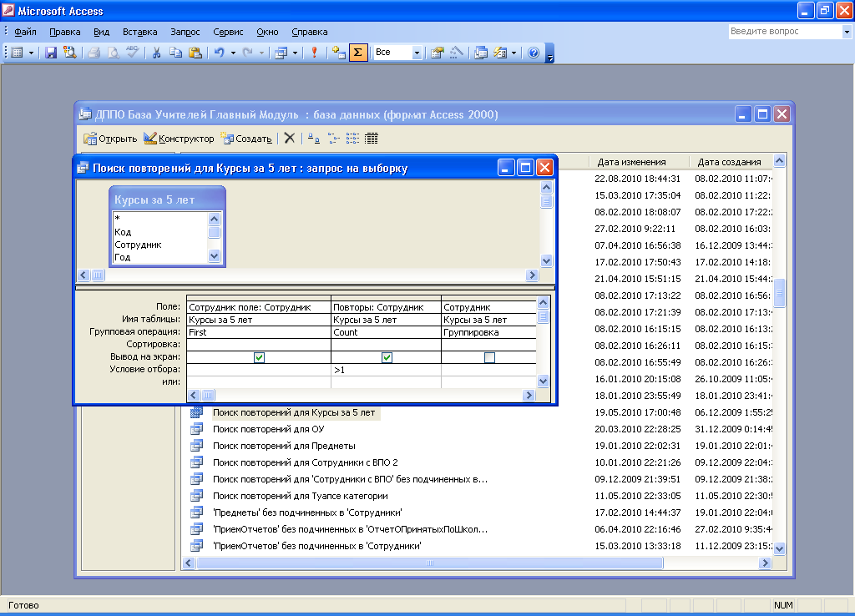This screenshot has width=855, height=616.
Task: Open the Правка menu
Action: click(x=65, y=32)
